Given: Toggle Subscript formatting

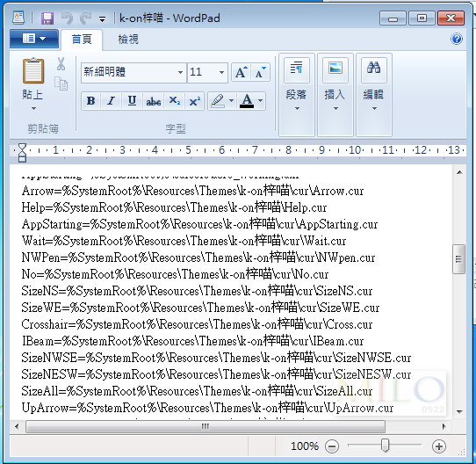Looking at the screenshot, I should point(174,100).
